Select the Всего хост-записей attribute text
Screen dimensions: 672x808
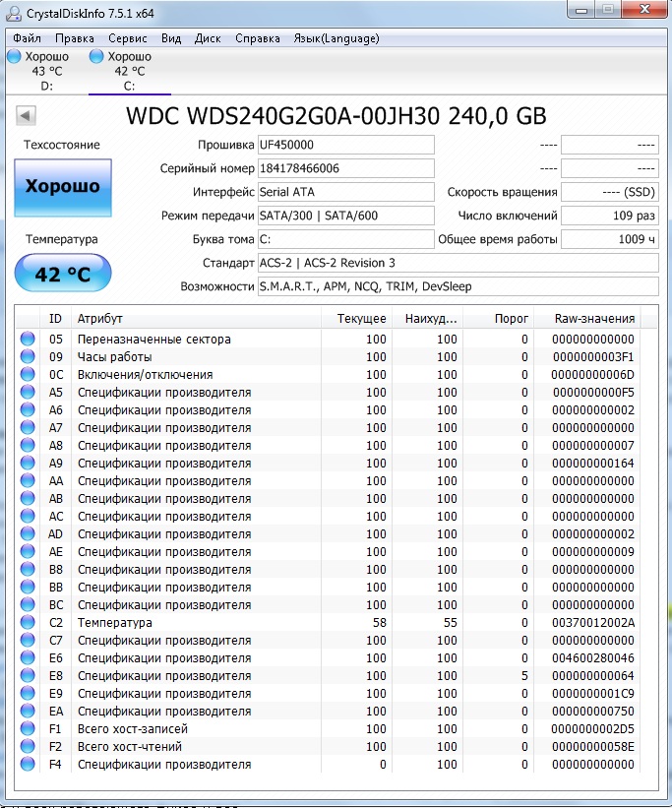coord(133,728)
